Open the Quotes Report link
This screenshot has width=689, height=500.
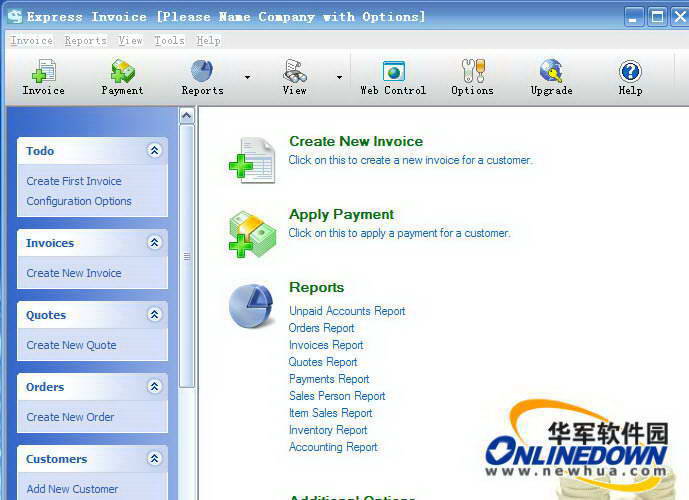pyautogui.click(x=323, y=362)
